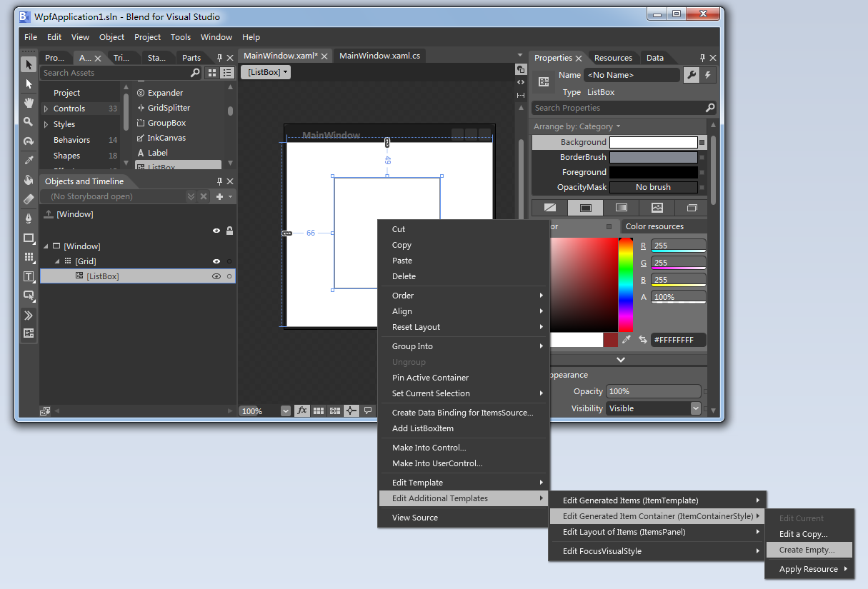Open the zoom level dropdown arrow

(286, 411)
